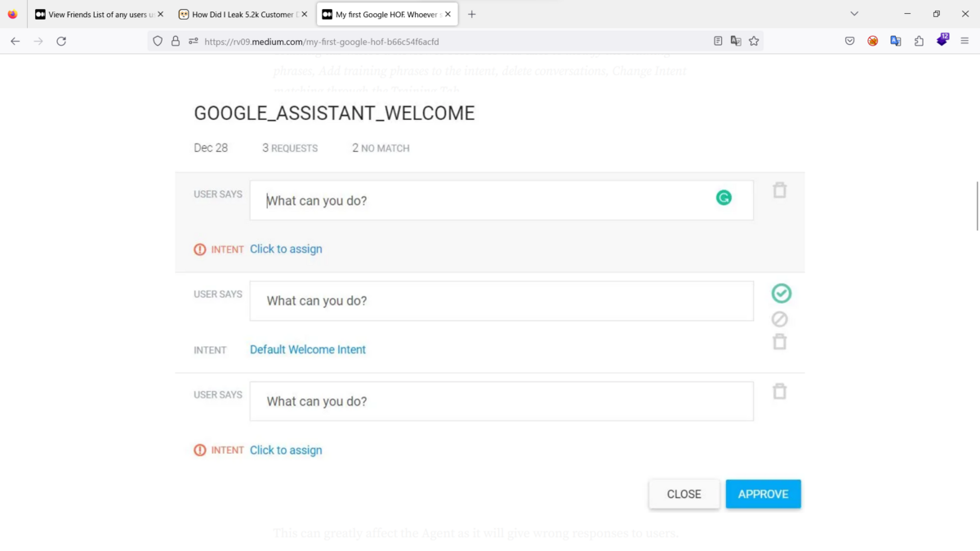980x551 pixels.
Task: Click the Firefox View icon
Action: pos(12,14)
